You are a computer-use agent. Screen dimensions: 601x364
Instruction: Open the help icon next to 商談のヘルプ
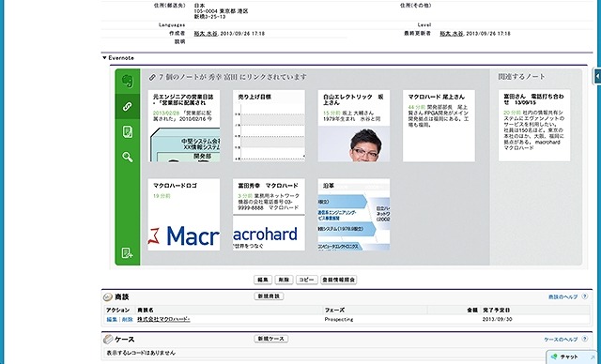point(584,296)
